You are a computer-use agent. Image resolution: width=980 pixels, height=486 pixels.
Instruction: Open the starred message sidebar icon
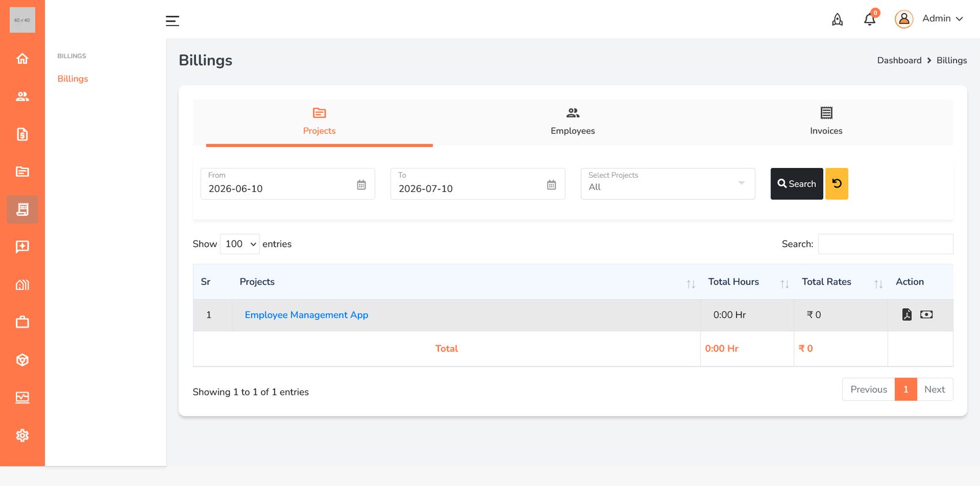(x=22, y=247)
